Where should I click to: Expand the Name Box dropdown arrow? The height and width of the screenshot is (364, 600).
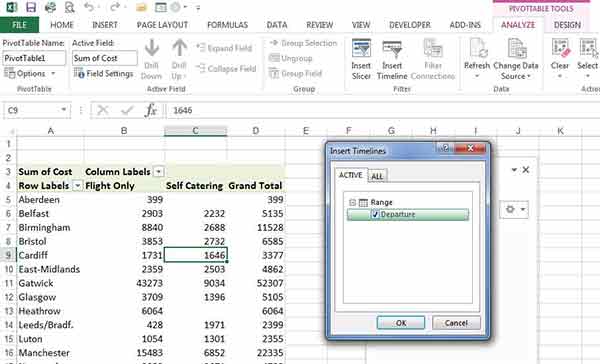tap(64, 110)
